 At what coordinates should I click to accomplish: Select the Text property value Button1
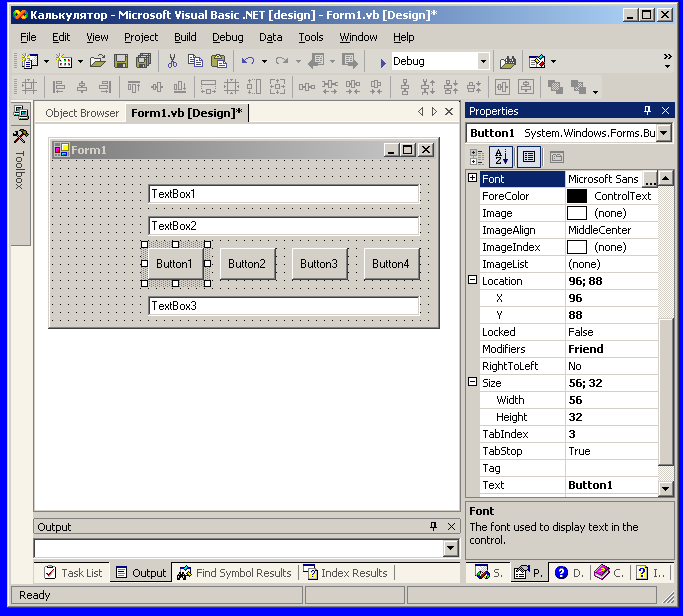590,485
